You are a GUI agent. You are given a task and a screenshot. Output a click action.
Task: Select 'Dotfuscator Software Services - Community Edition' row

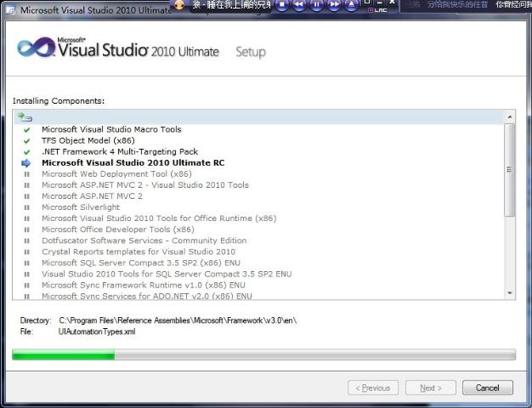tap(144, 241)
